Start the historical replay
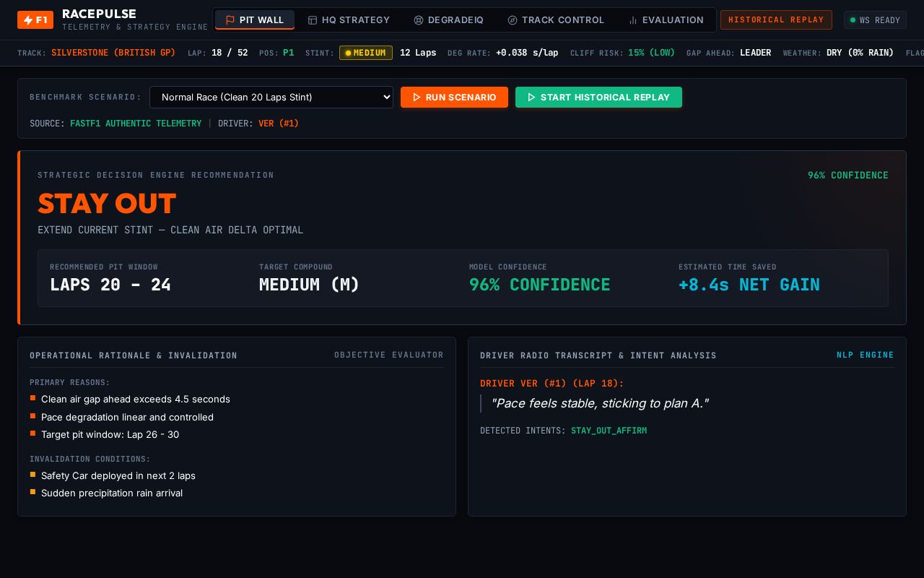This screenshot has height=578, width=924. coord(598,98)
